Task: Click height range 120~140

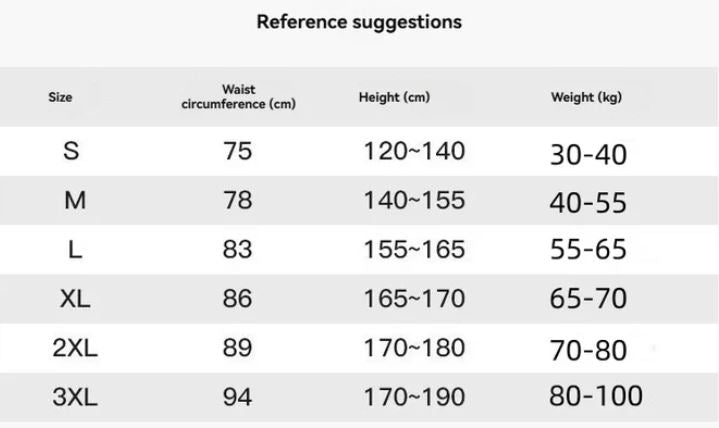Action: (415, 151)
